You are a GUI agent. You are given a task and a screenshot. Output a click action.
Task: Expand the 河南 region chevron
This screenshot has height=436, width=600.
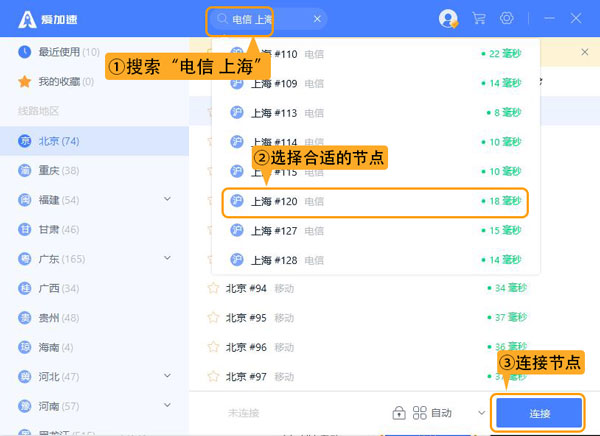(x=167, y=405)
